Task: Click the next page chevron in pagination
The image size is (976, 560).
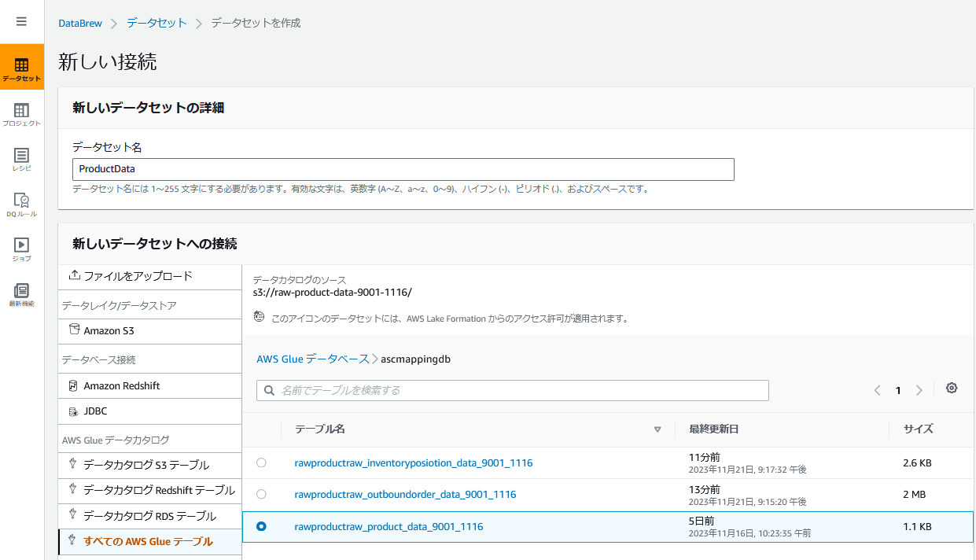Action: coord(919,389)
